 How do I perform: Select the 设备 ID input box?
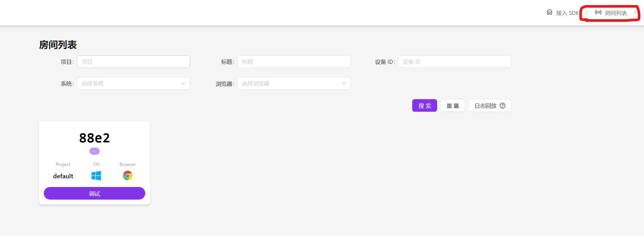click(454, 62)
